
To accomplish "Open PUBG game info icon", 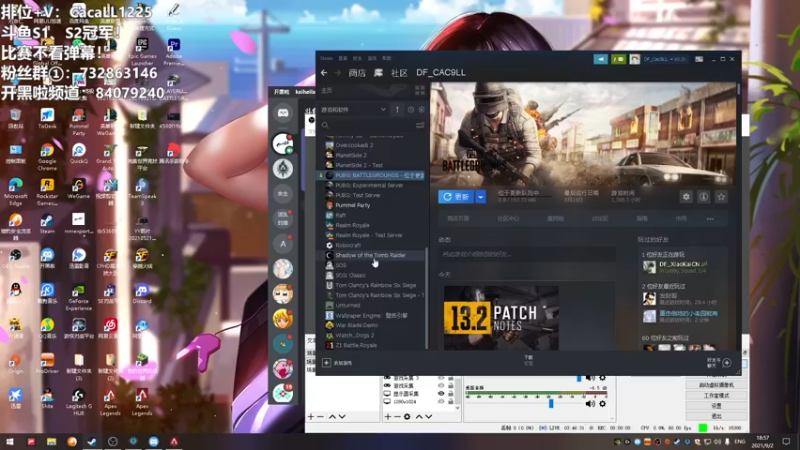I will [704, 196].
